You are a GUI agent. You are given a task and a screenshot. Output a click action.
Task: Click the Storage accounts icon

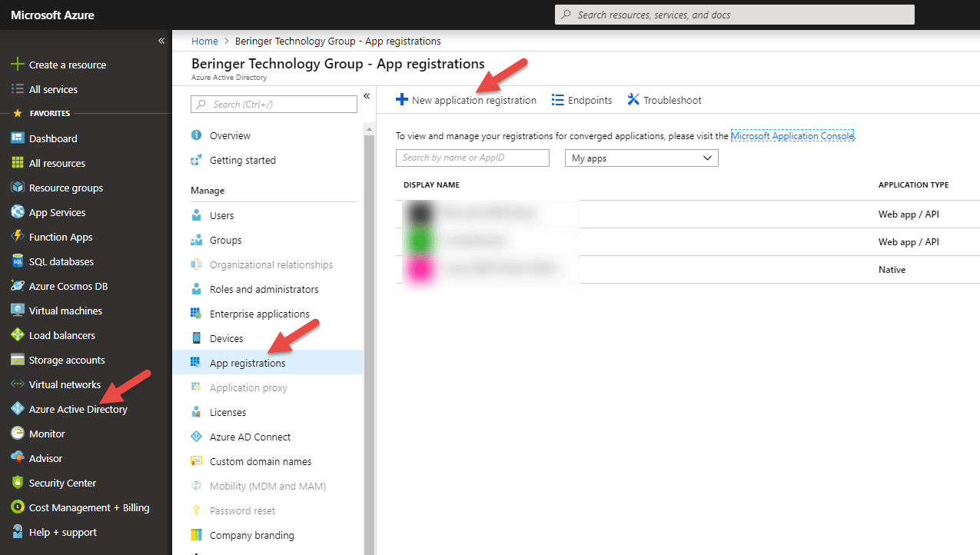(18, 360)
